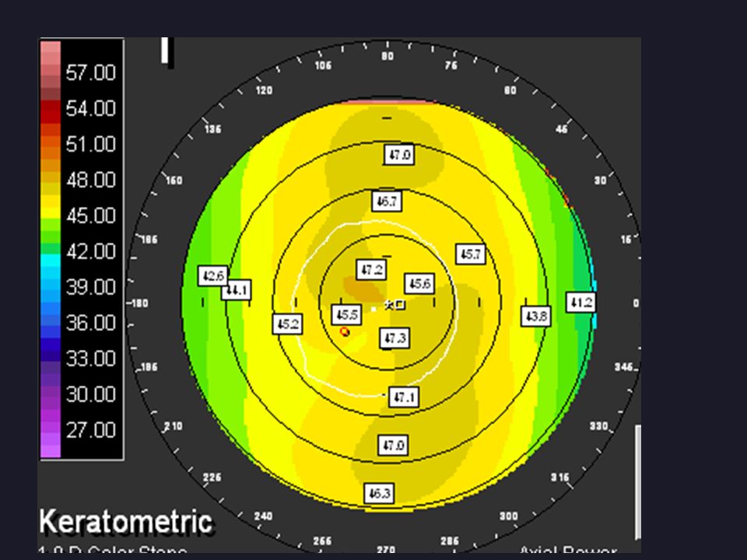Screen dimensions: 747x560
Task: Select the 30.00 diopter scale entry
Action: [90, 394]
